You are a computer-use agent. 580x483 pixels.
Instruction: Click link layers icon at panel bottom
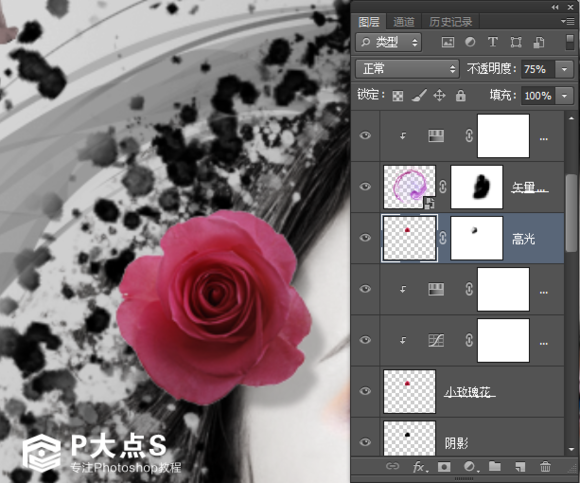(392, 466)
